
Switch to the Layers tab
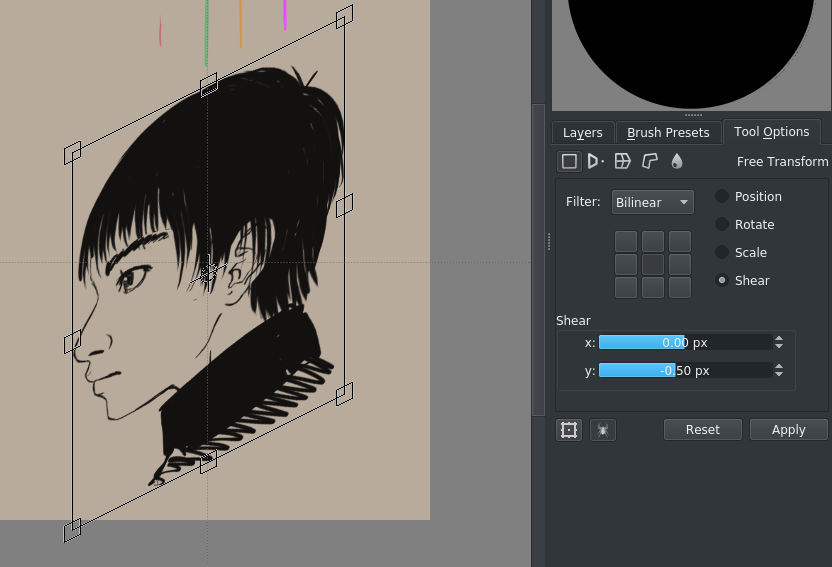[x=582, y=132]
